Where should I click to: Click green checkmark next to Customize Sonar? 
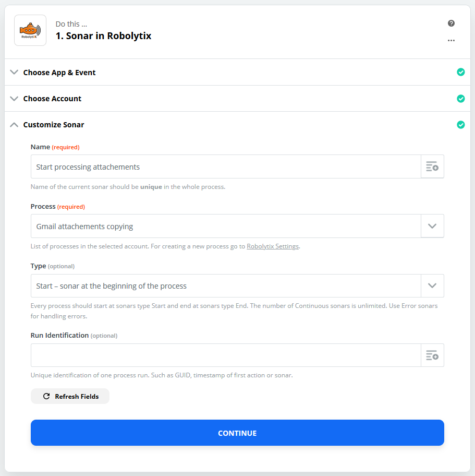461,125
